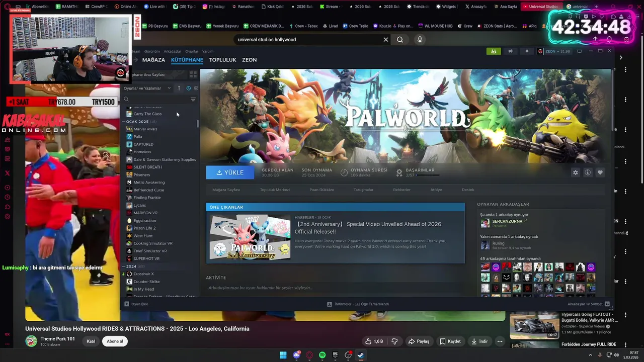Toggle ready-to-play filter icon
Viewport: 644px width, 362px height.
(x=196, y=88)
